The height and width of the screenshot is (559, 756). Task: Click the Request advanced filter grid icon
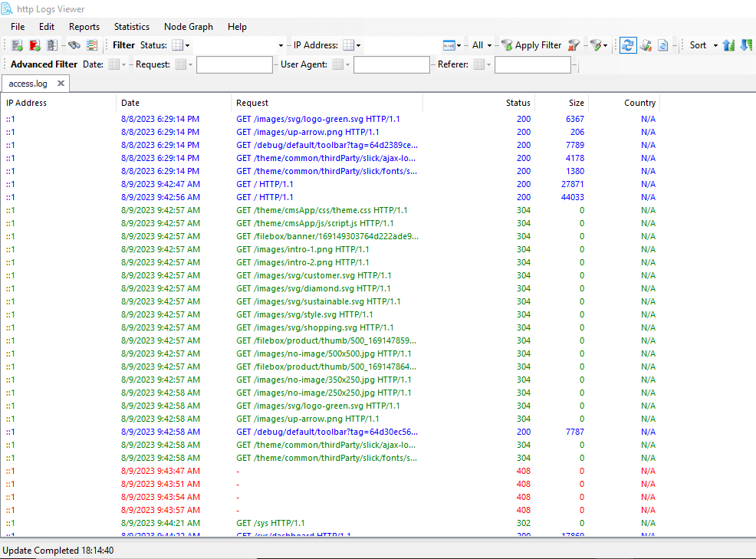[180, 64]
